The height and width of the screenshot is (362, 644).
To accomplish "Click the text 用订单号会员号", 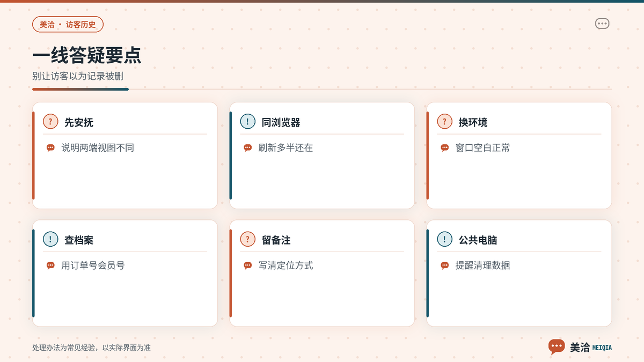I will [x=93, y=265].
